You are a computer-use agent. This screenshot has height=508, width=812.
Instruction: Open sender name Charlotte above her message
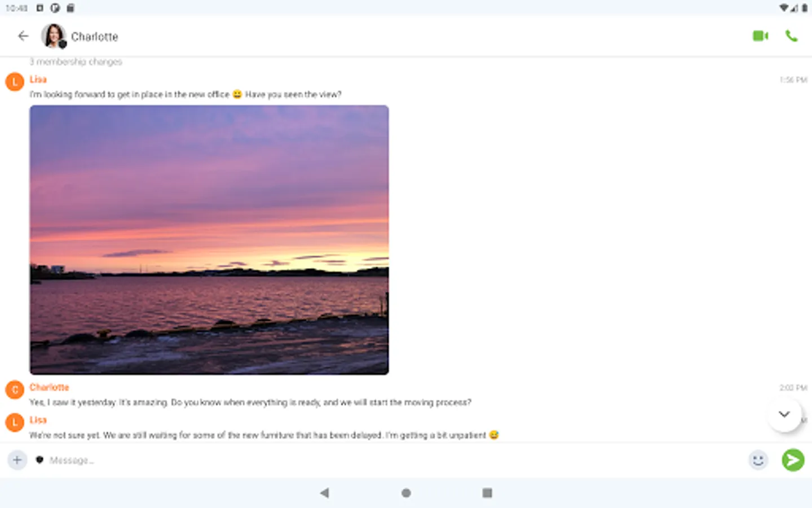coord(49,387)
